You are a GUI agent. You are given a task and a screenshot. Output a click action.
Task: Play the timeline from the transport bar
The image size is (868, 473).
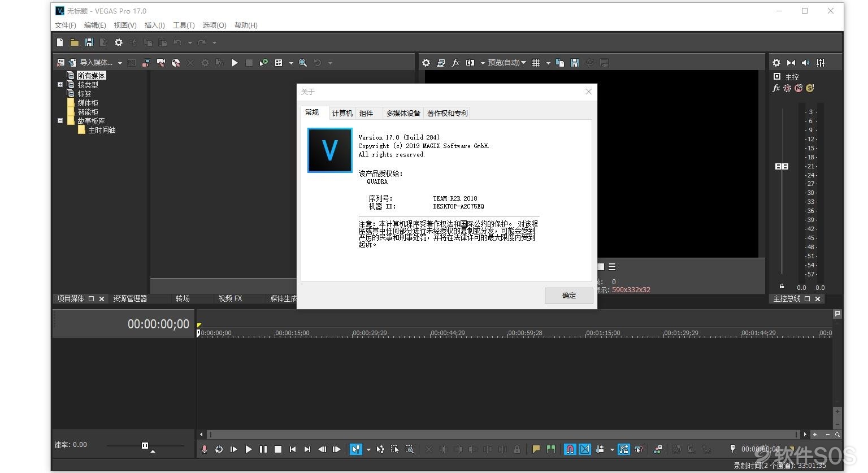pyautogui.click(x=249, y=449)
